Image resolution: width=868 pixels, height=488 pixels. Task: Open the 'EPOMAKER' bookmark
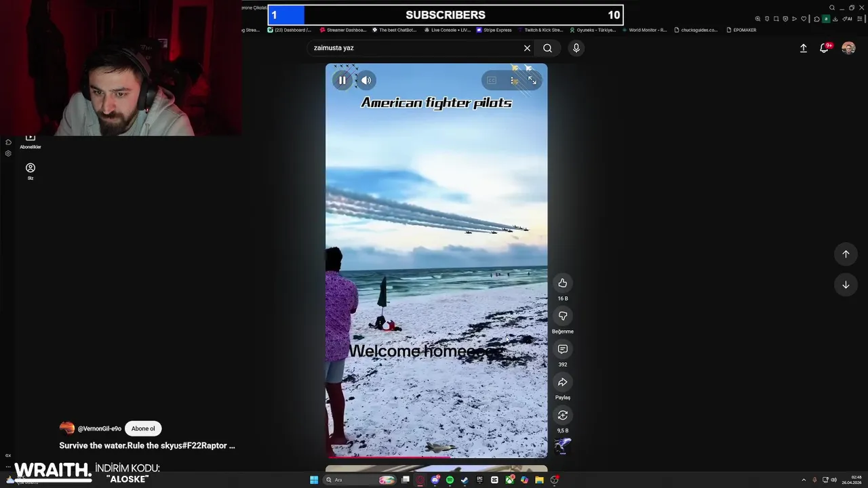point(741,30)
